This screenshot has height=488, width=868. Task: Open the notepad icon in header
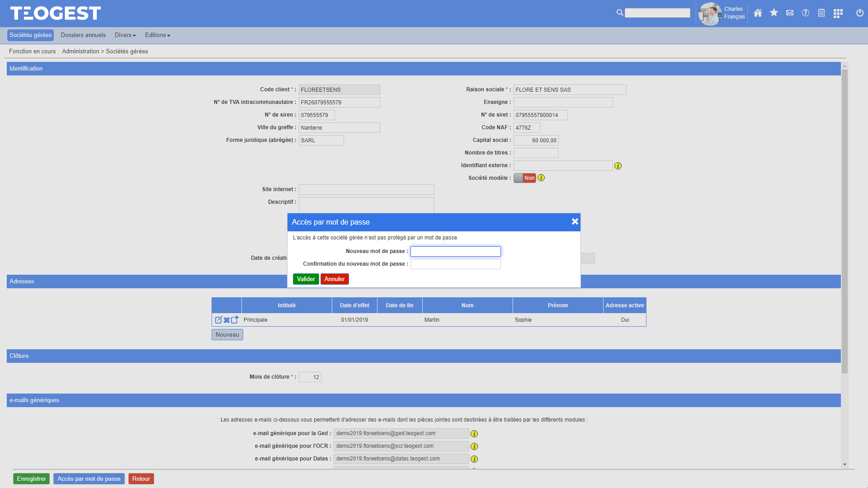pyautogui.click(x=821, y=13)
